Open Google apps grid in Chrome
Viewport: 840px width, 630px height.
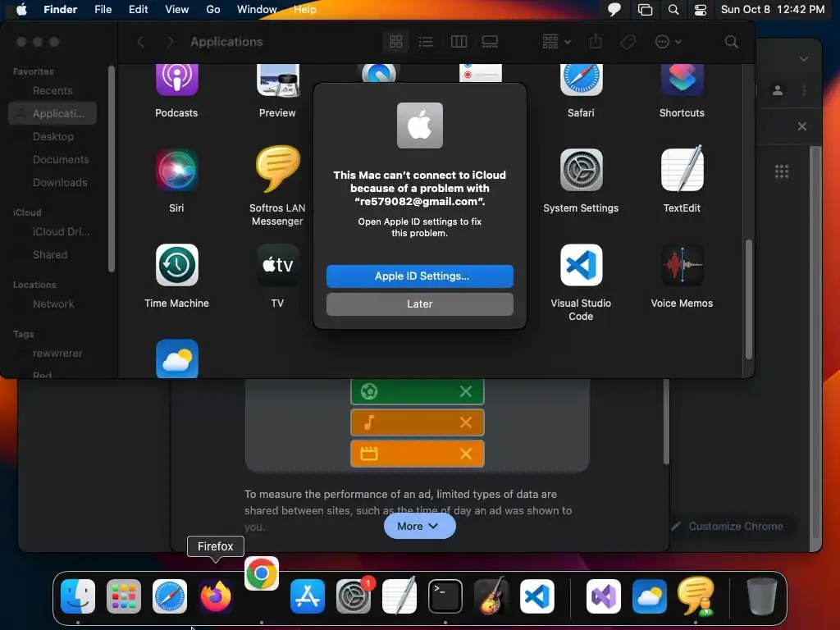782,171
